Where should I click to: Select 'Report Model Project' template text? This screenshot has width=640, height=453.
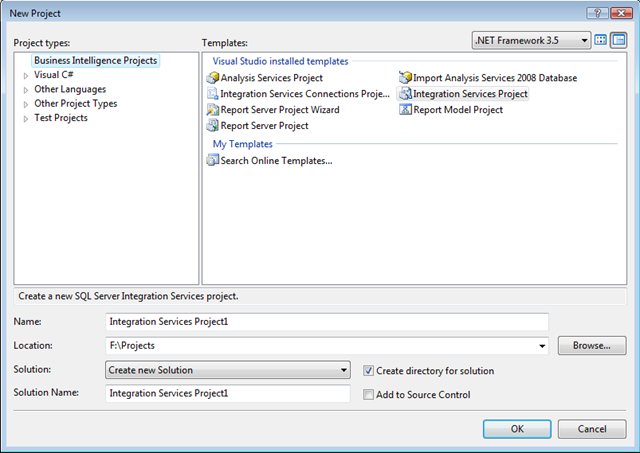[x=458, y=109]
